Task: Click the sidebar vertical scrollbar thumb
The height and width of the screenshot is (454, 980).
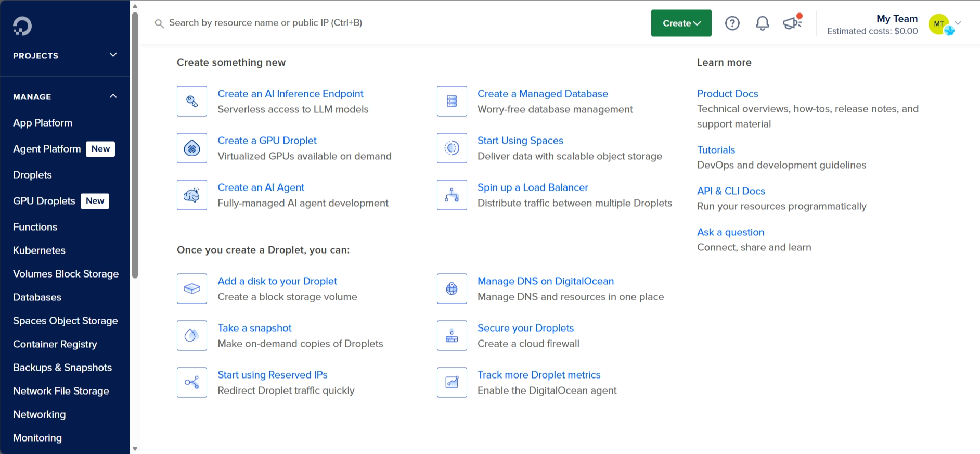Action: pos(135,145)
